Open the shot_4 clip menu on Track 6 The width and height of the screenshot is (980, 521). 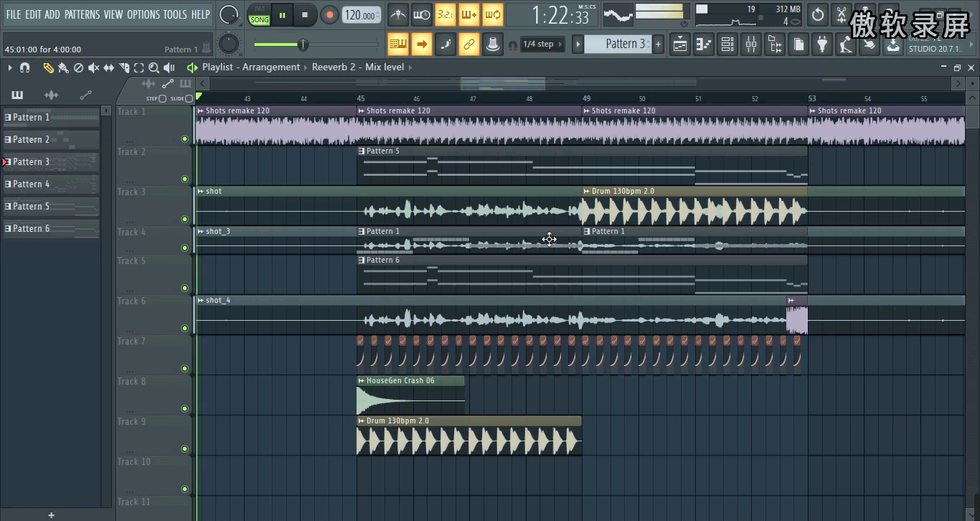click(x=201, y=300)
